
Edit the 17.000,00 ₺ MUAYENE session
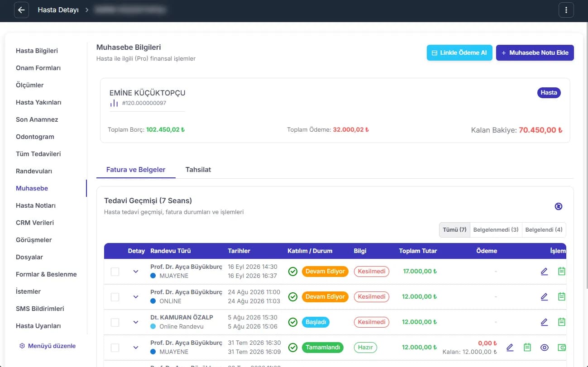(x=544, y=272)
